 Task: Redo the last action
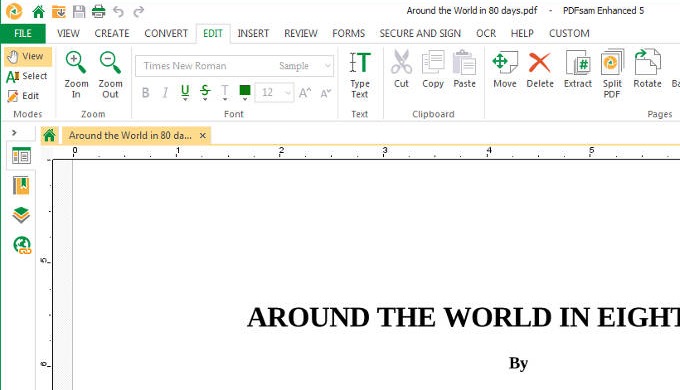(138, 12)
